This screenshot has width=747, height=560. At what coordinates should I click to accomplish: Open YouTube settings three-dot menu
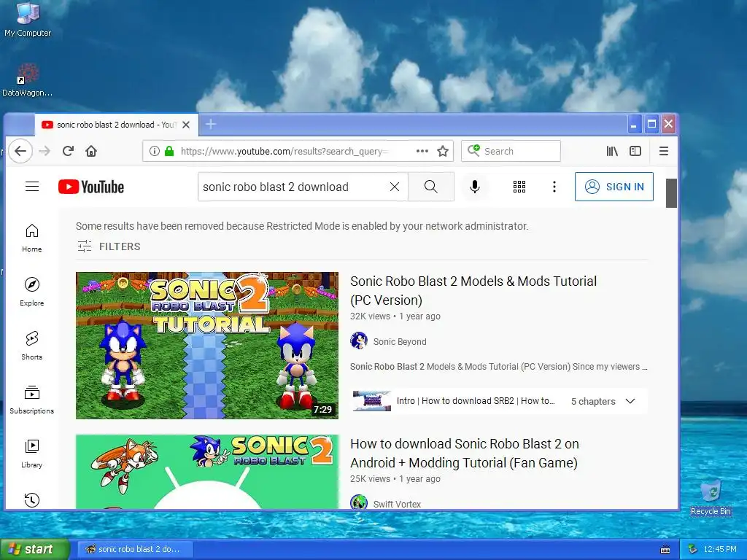pos(554,187)
